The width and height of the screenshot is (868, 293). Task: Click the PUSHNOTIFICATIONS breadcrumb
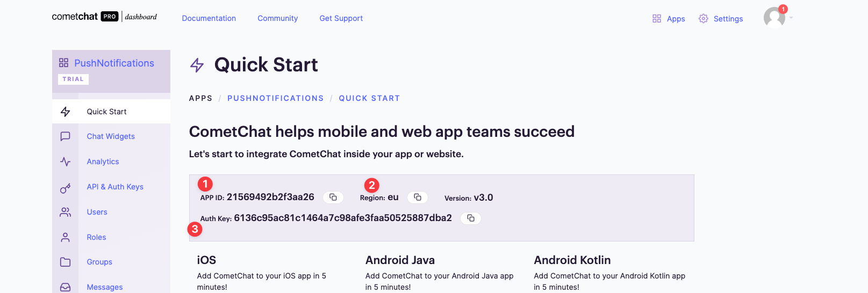pos(276,98)
